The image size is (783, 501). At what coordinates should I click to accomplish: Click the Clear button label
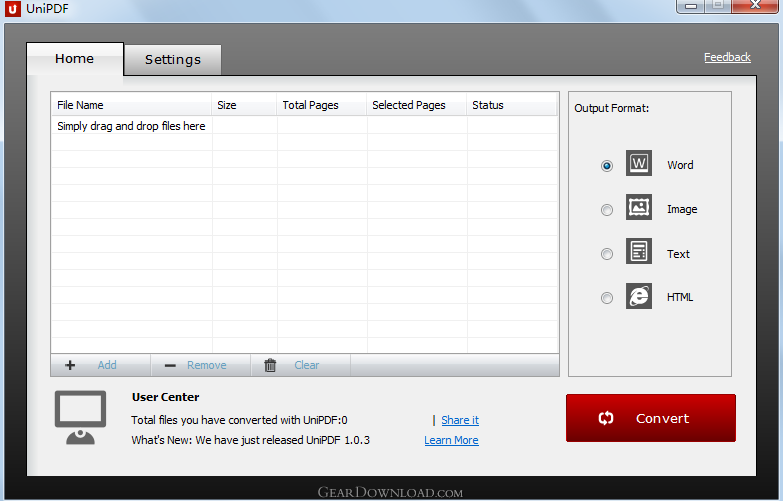tap(307, 365)
